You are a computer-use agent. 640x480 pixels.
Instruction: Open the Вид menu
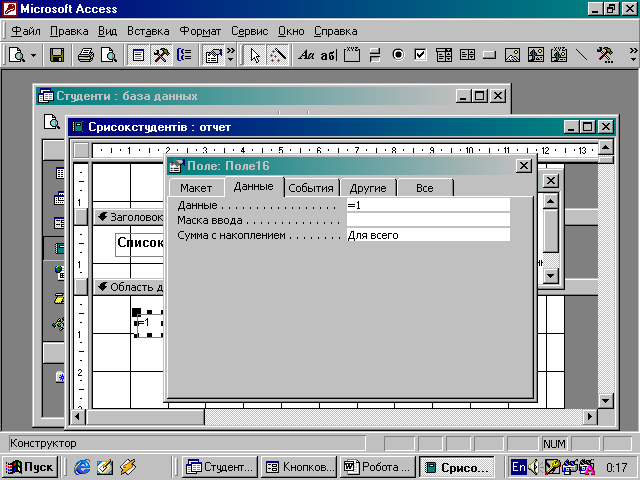tap(107, 31)
